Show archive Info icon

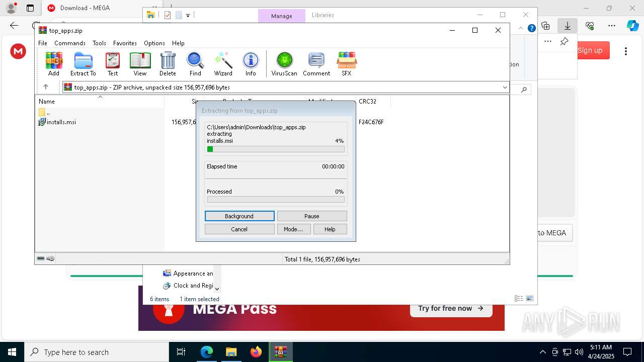(x=251, y=64)
